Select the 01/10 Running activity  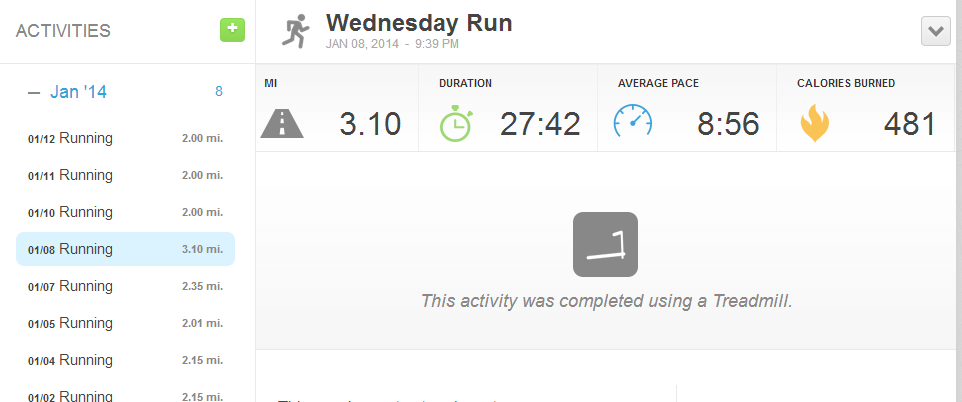click(x=125, y=212)
